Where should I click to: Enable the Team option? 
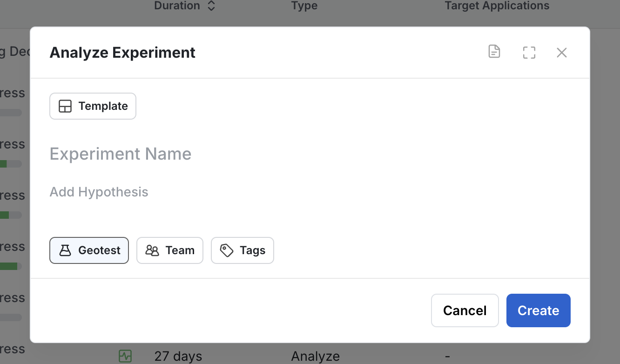pyautogui.click(x=170, y=250)
